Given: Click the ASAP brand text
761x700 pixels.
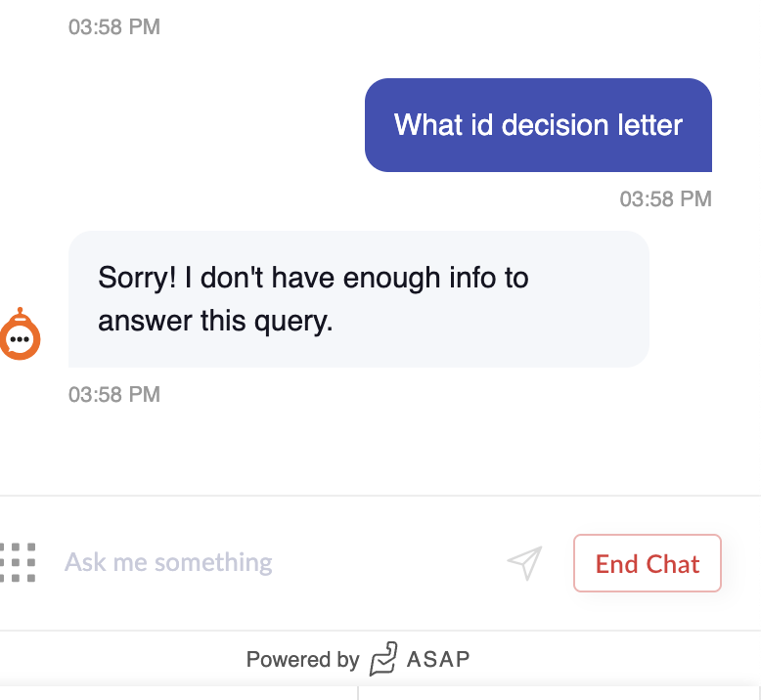Looking at the screenshot, I should [x=438, y=659].
